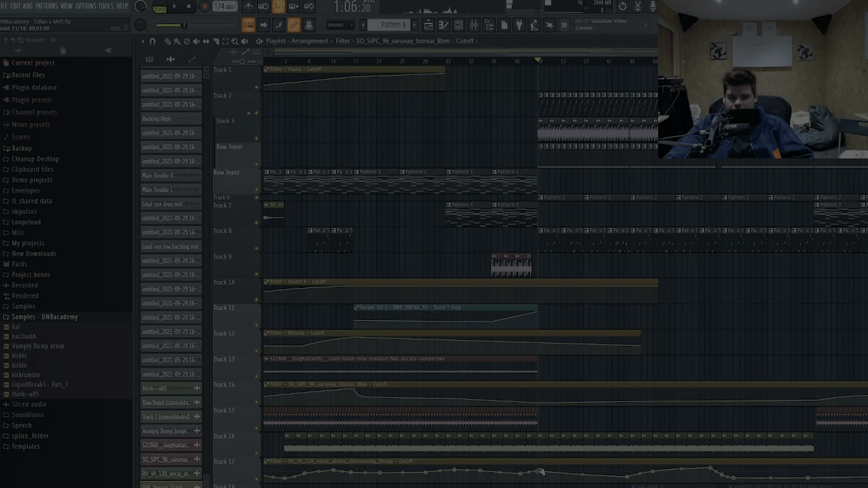The height and width of the screenshot is (488, 868).
Task: Toggle the typing keyboard to piano icon
Action: [248, 25]
